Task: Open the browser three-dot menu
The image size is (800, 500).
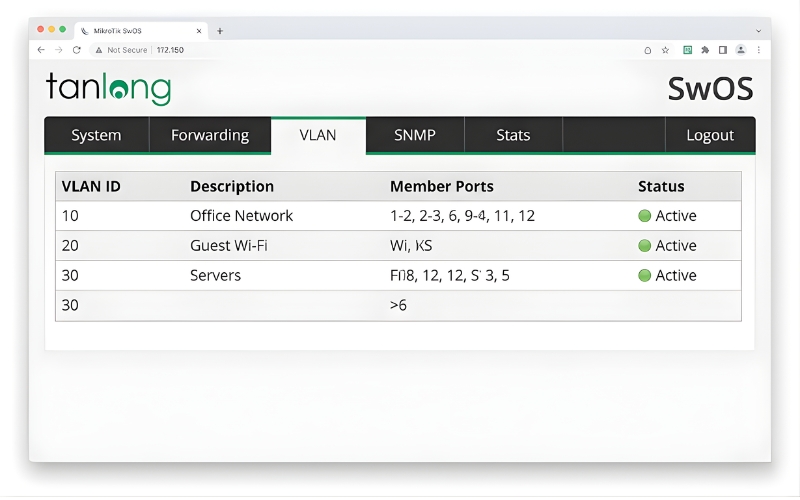Action: 758,50
